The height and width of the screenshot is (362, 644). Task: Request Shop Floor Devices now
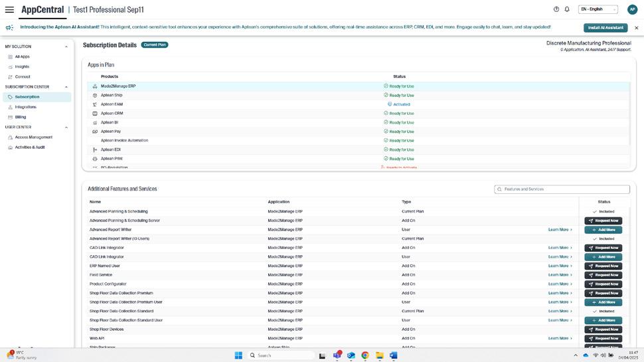[x=604, y=329]
